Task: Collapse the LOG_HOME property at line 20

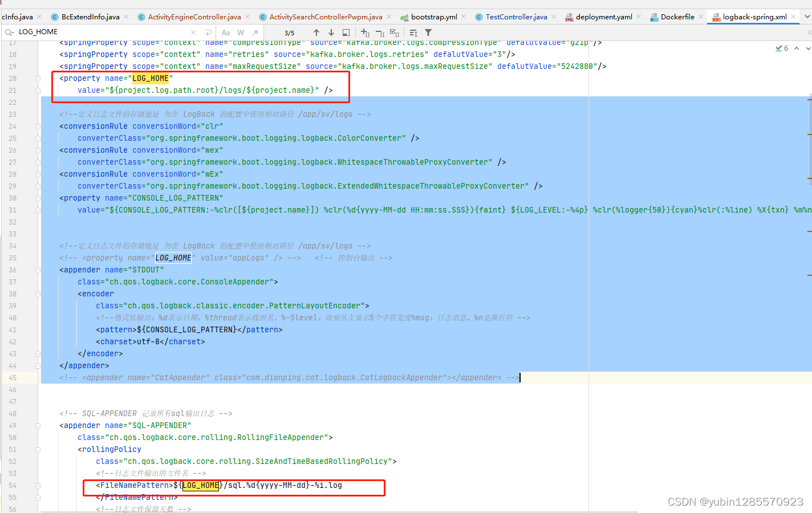Action: (x=38, y=79)
